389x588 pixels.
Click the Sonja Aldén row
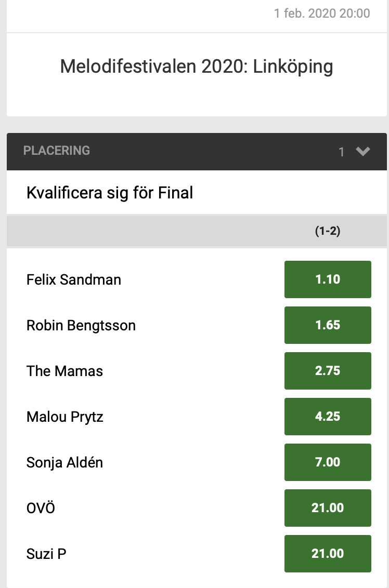pos(63,462)
